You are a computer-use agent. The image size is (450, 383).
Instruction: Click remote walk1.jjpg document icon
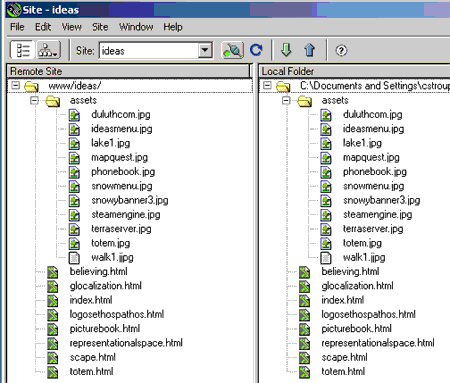(74, 258)
